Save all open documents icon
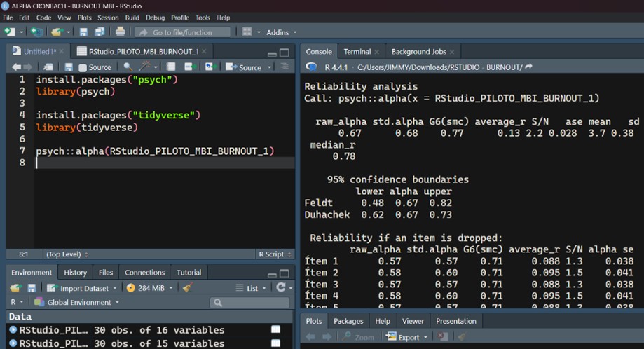The image size is (644, 349). pos(100,32)
